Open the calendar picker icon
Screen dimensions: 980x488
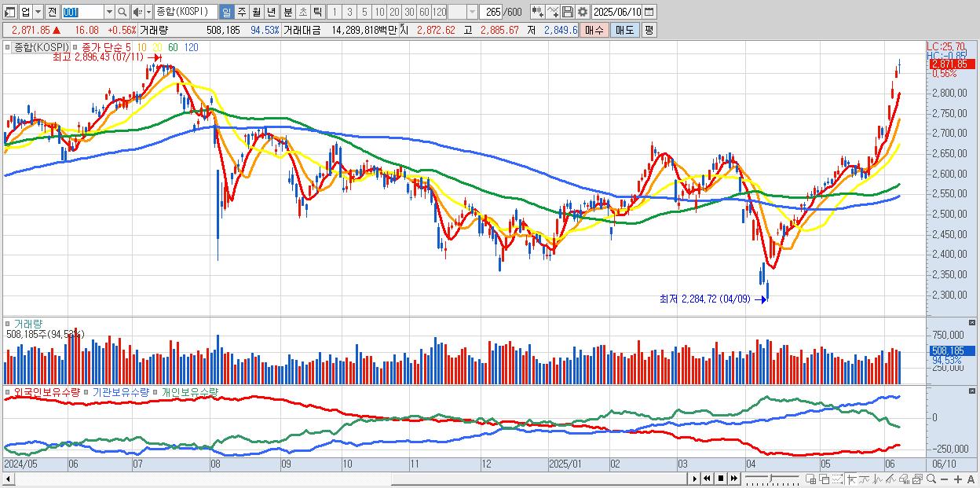point(650,12)
